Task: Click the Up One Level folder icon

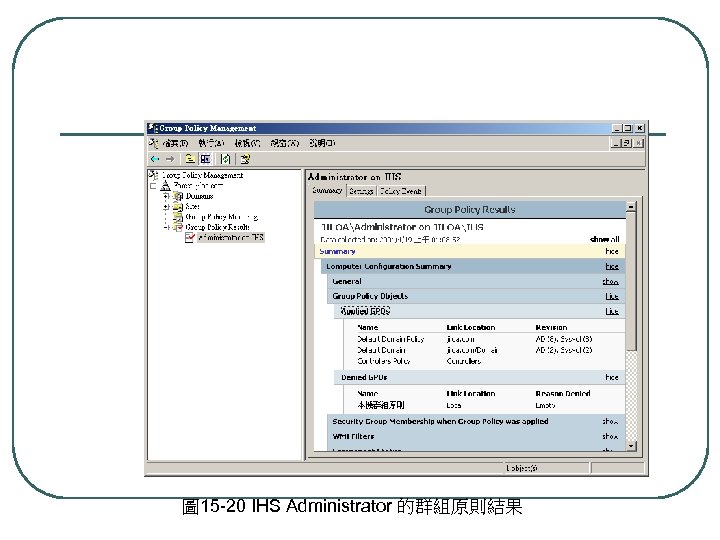Action: tap(190, 159)
